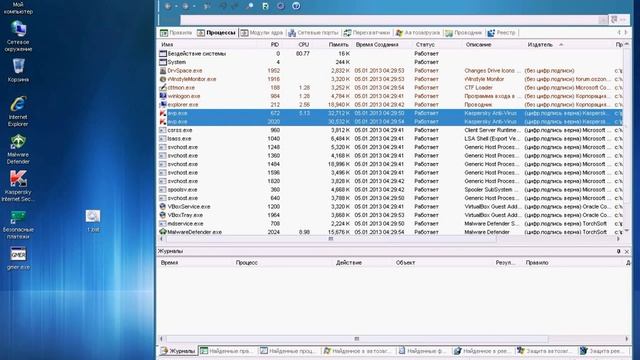Select svchost.exe with PID 1484

click(390, 164)
